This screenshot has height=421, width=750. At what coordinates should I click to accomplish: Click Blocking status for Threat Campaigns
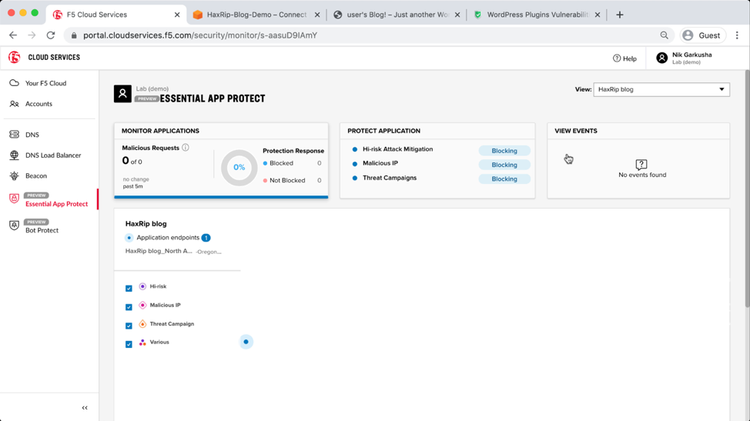tap(504, 179)
